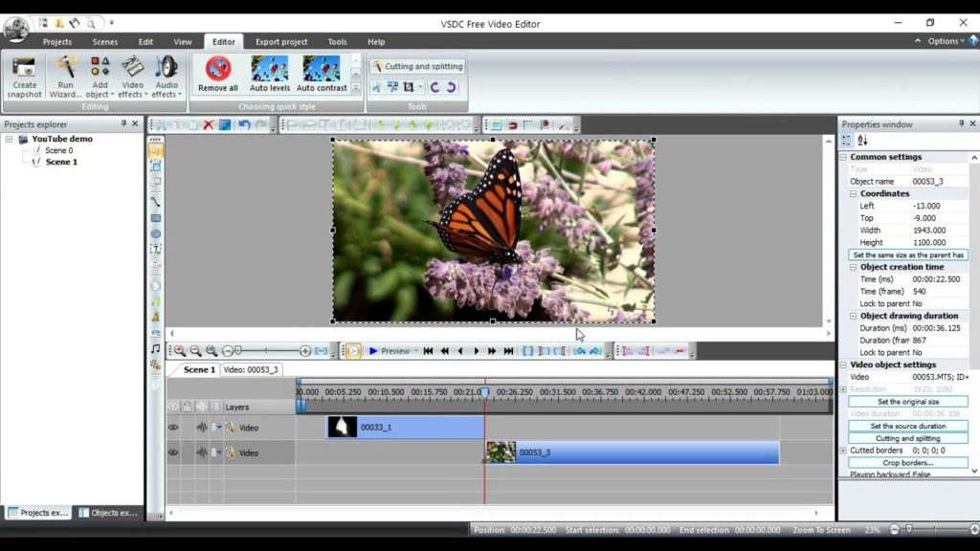The image size is (980, 551).
Task: Toggle audio waveform display for 00053_3 layer
Action: pos(202,452)
